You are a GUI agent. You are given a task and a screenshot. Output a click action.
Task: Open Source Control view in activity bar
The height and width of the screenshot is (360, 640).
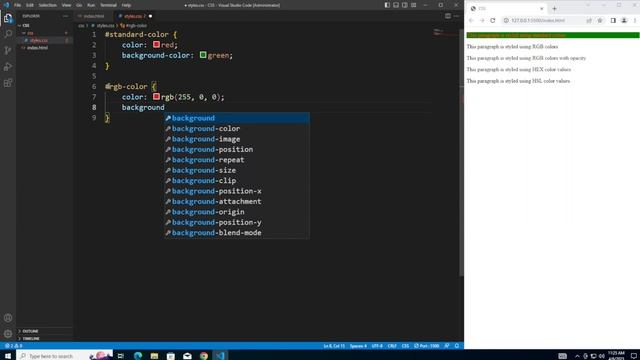click(x=8, y=50)
